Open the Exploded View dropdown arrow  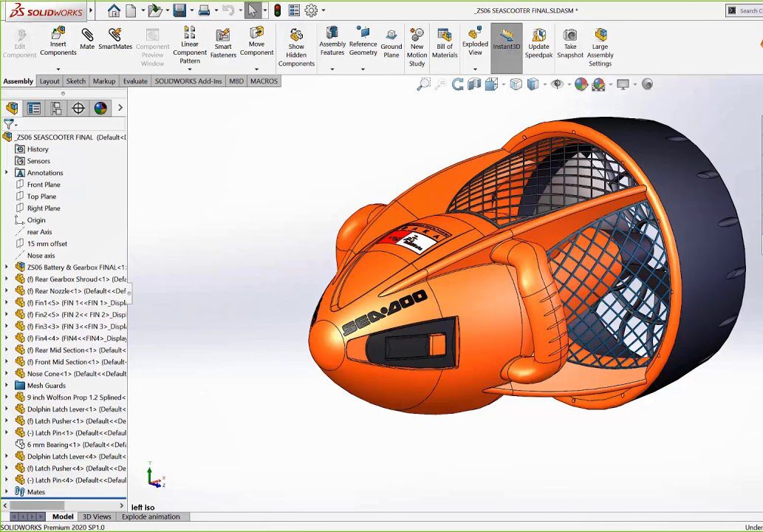pos(475,69)
